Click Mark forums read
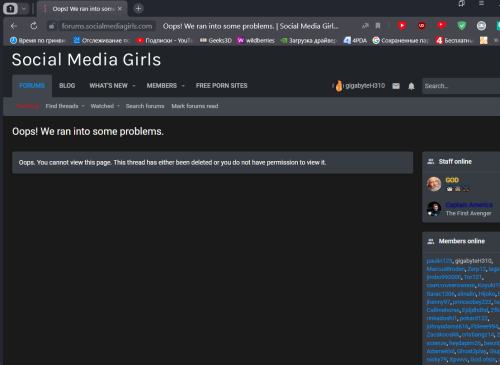Image resolution: width=500 pixels, height=365 pixels. (x=195, y=106)
